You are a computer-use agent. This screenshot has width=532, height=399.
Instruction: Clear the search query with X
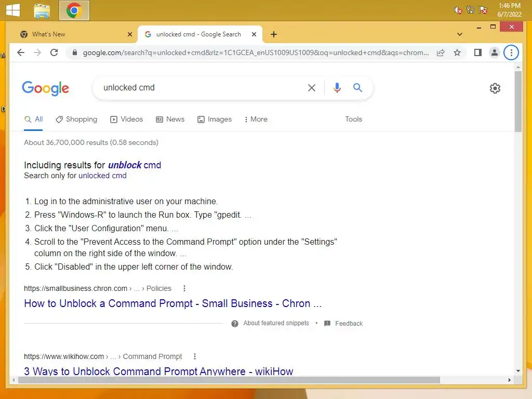point(312,88)
